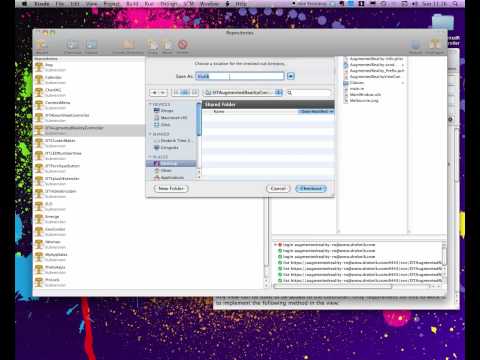Select main.m in file browser
The image size is (480, 360).
(374, 89)
